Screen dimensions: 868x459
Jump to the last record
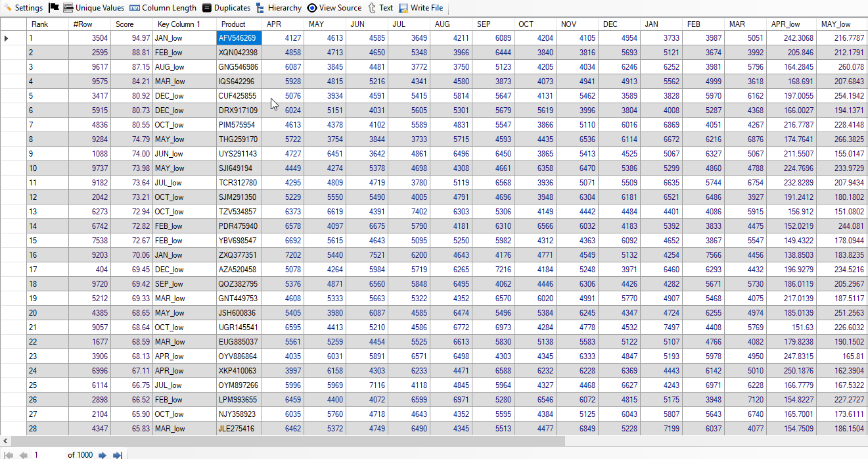[118, 454]
